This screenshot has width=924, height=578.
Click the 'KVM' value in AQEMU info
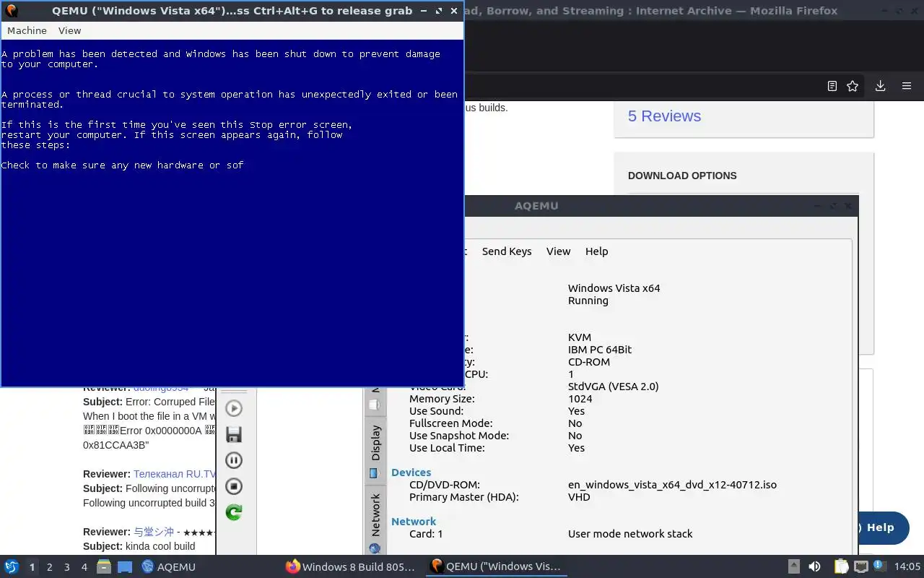tap(580, 337)
